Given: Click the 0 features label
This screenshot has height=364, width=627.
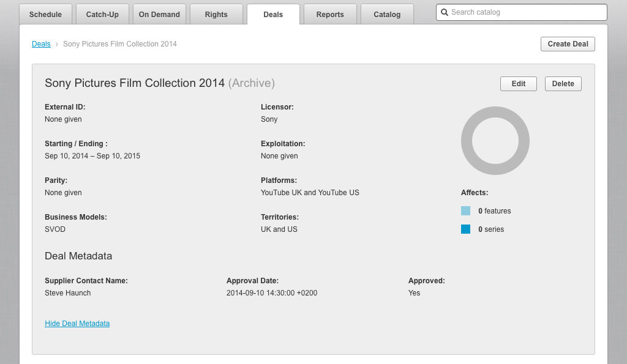Looking at the screenshot, I should [495, 210].
